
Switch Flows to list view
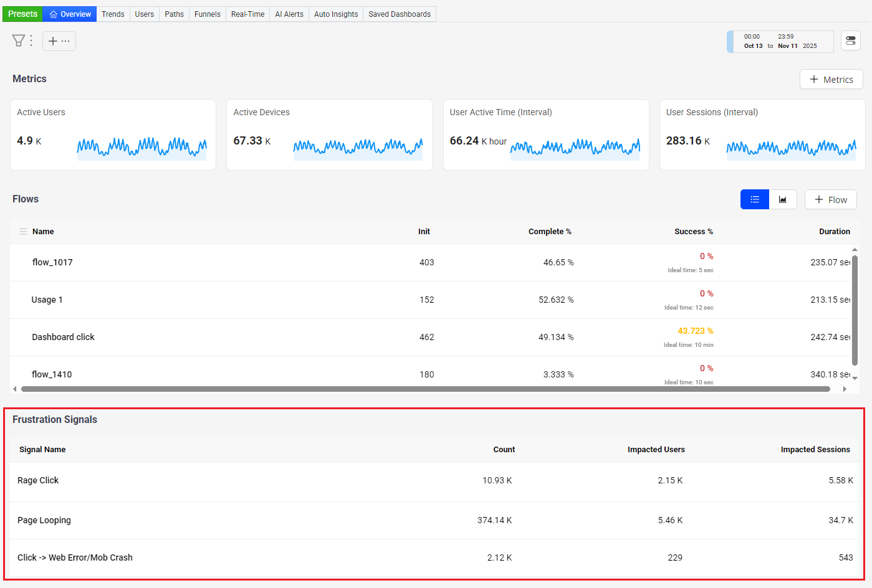[755, 199]
